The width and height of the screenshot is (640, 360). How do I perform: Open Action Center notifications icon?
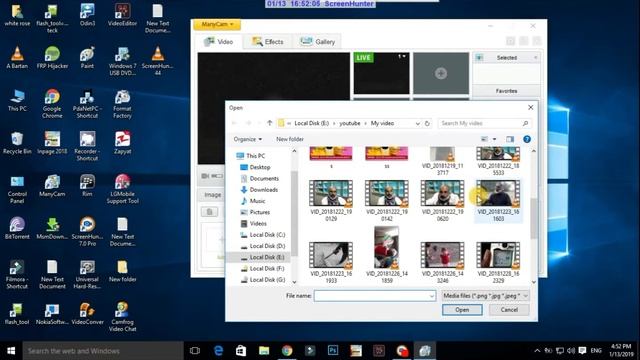(582, 351)
